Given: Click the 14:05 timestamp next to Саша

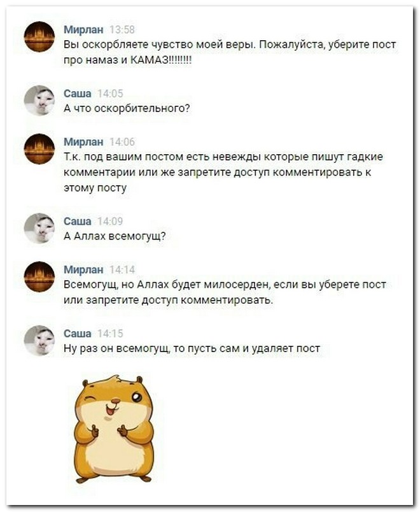Looking at the screenshot, I should coord(110,94).
